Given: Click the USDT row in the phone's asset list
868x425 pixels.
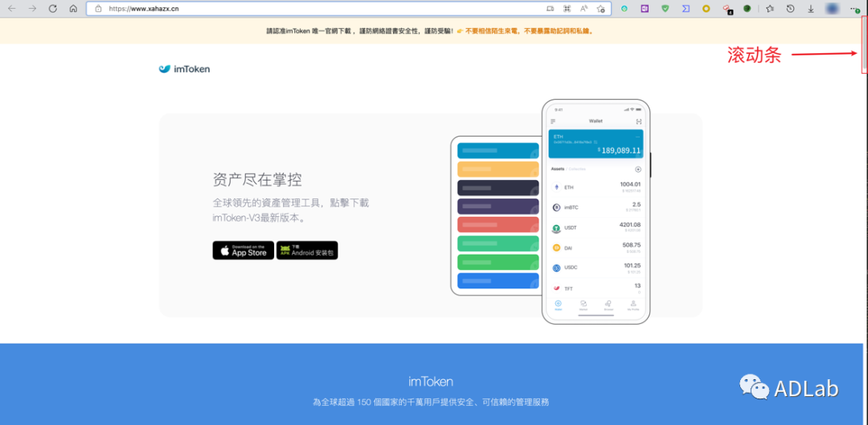Looking at the screenshot, I should click(x=596, y=227).
